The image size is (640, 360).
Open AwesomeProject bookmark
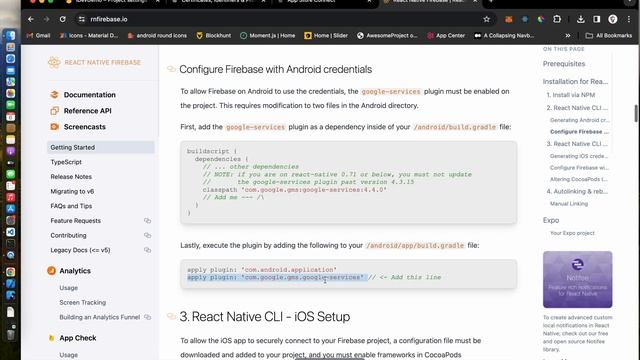point(387,36)
